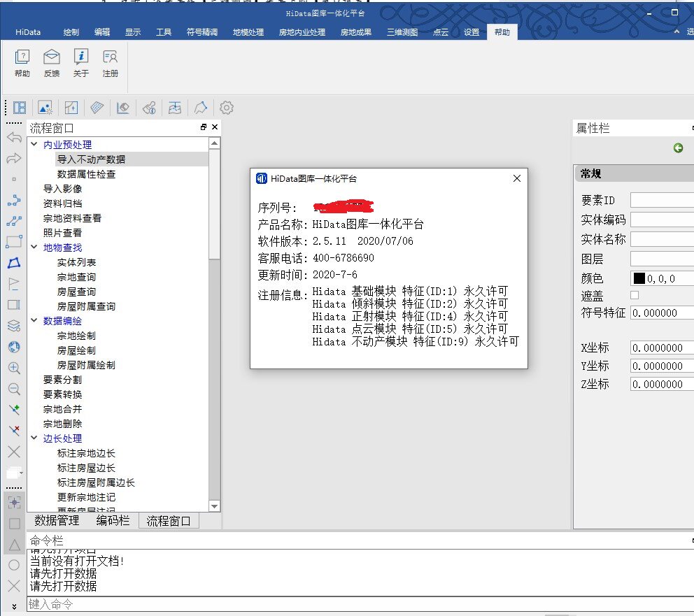This screenshot has width=694, height=616.
Task: Toggle the triangle snap icon
Action: click(14, 545)
